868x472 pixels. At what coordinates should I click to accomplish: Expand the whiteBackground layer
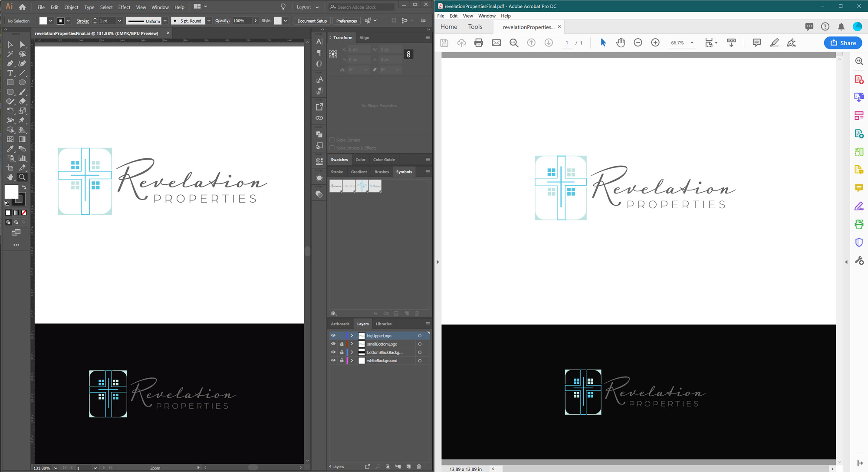[x=352, y=361]
